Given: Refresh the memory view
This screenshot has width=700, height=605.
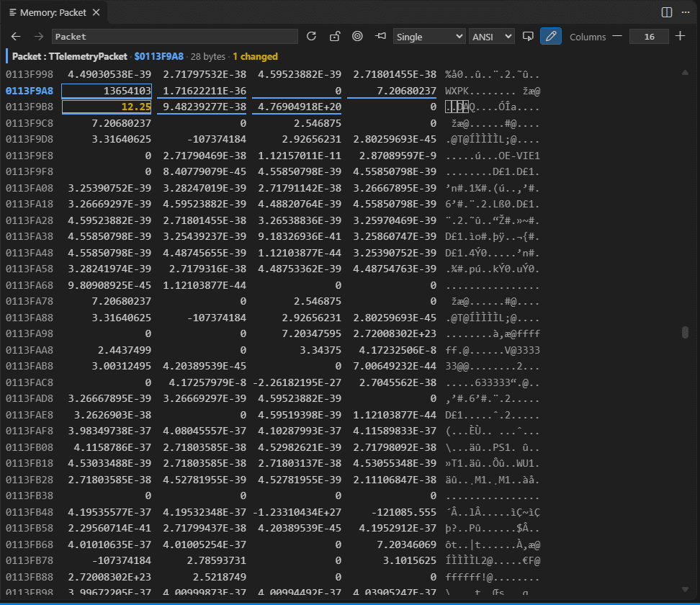Looking at the screenshot, I should click(x=311, y=37).
